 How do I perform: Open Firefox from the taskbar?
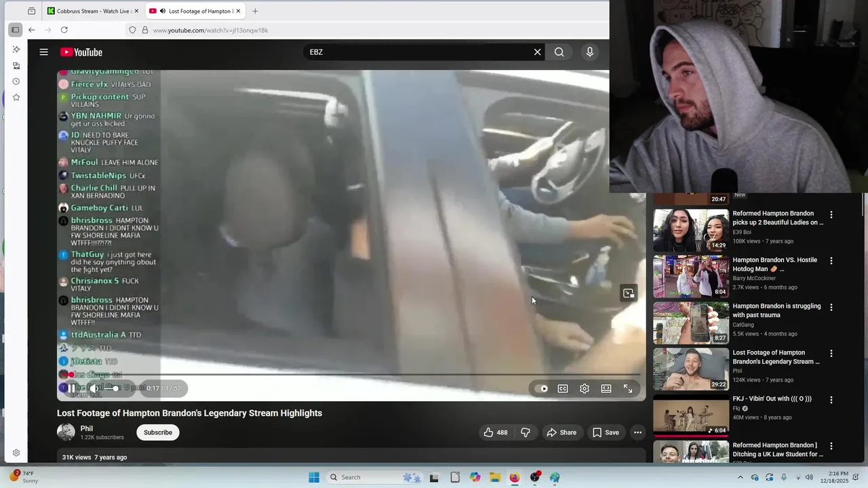coord(515,477)
